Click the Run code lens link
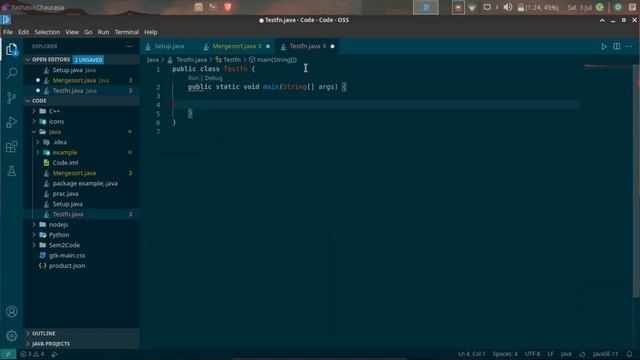The height and width of the screenshot is (360, 640). point(193,78)
